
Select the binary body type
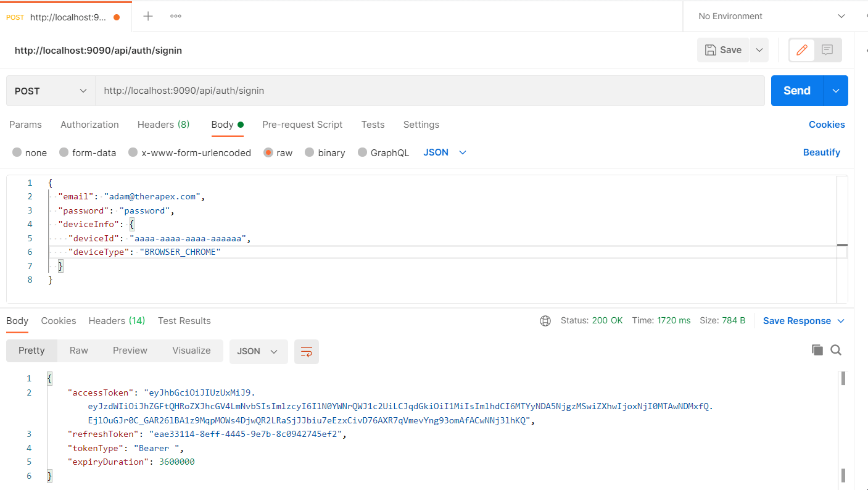point(325,152)
